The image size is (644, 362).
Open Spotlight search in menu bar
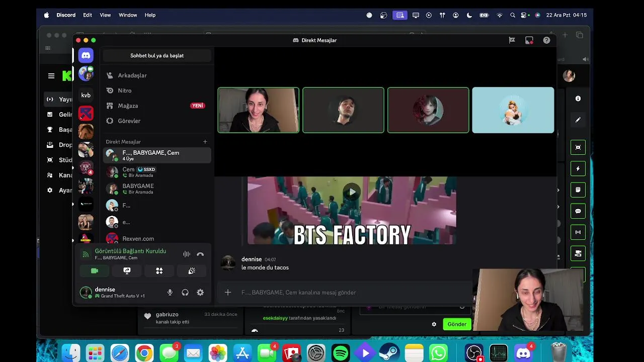pos(513,15)
